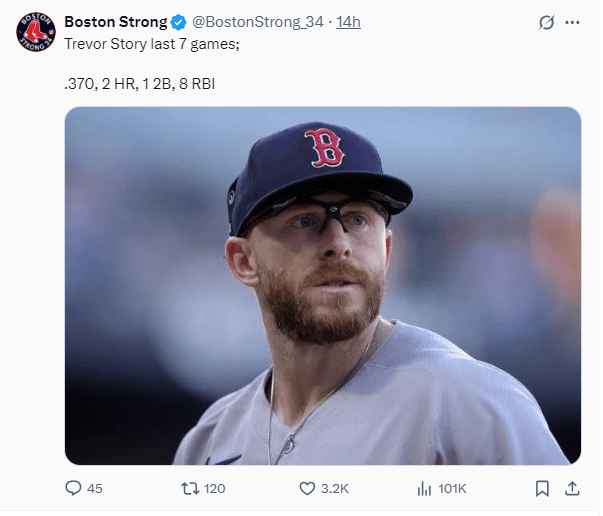This screenshot has width=603, height=516.
Task: Click the blue verified badge
Action: [x=179, y=22]
